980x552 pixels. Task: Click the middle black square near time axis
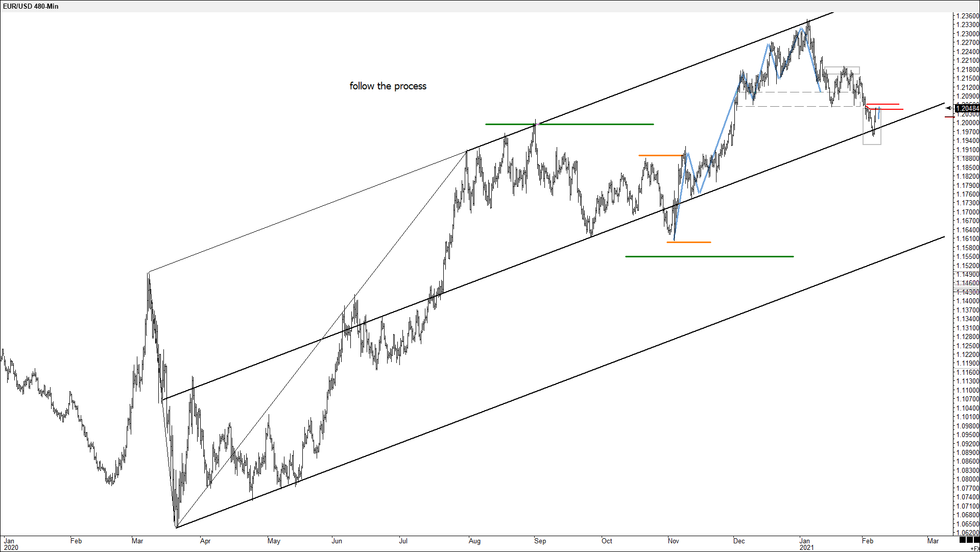tap(970, 540)
